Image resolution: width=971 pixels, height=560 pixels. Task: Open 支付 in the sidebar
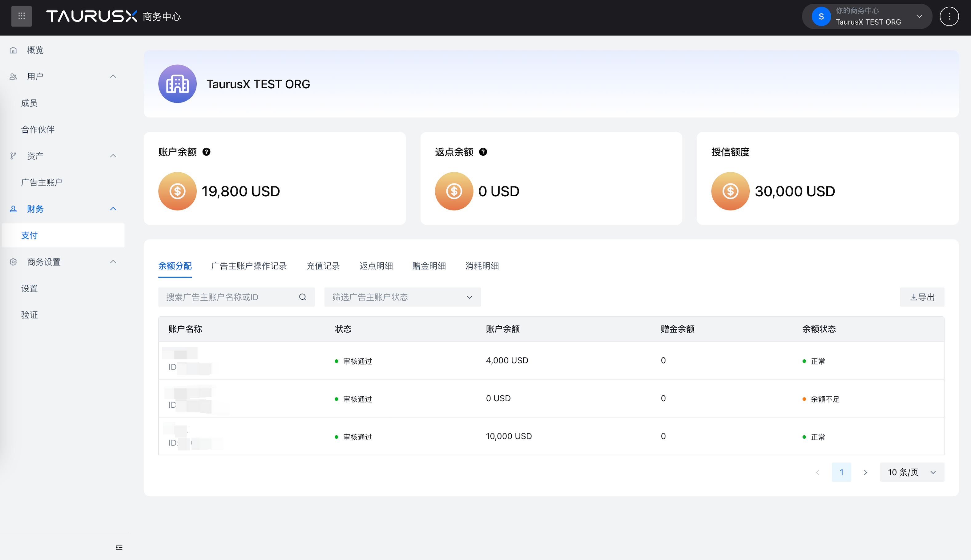pyautogui.click(x=63, y=235)
